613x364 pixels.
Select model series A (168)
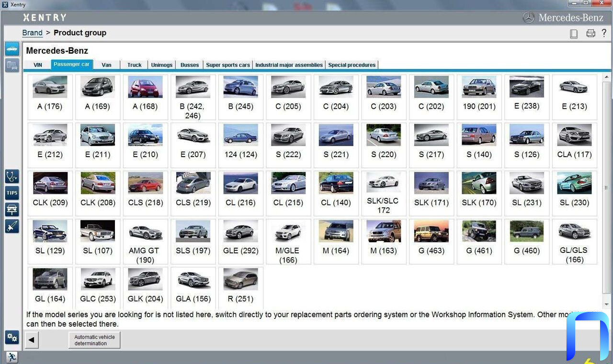click(145, 97)
